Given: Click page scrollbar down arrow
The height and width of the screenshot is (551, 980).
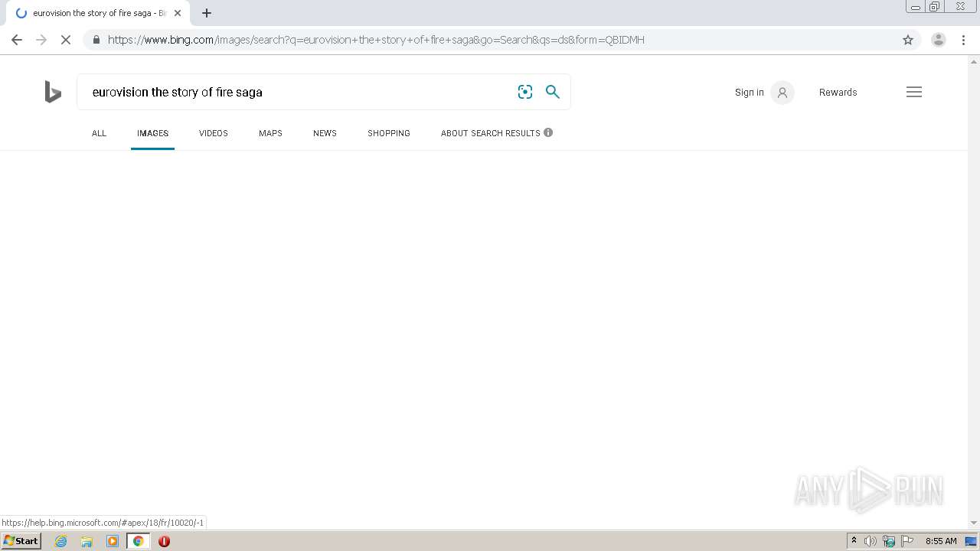Looking at the screenshot, I should pos(974,523).
